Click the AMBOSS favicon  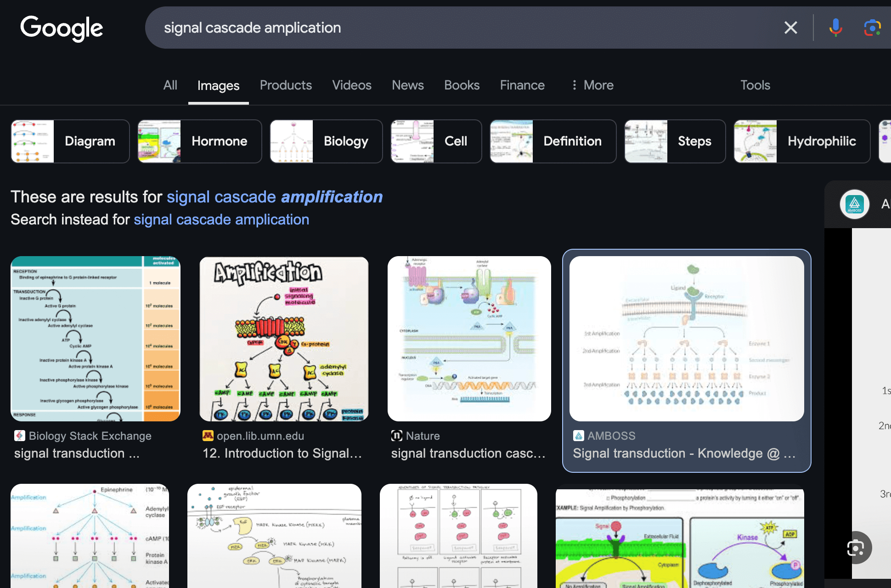click(578, 435)
